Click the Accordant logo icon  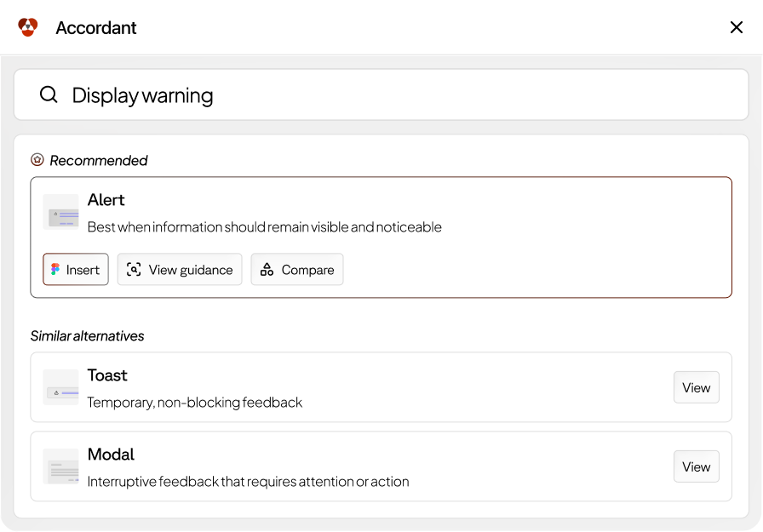pyautogui.click(x=28, y=26)
